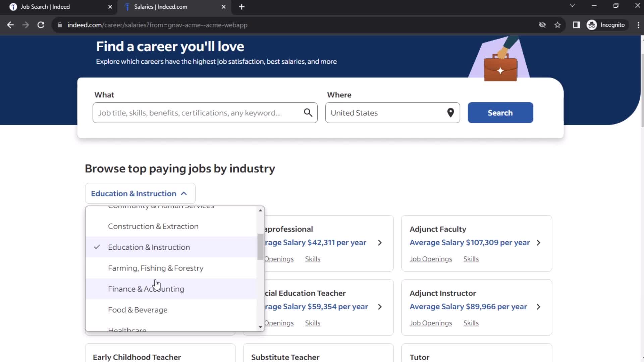Click the blue Search button
This screenshot has width=644, height=362.
500,113
